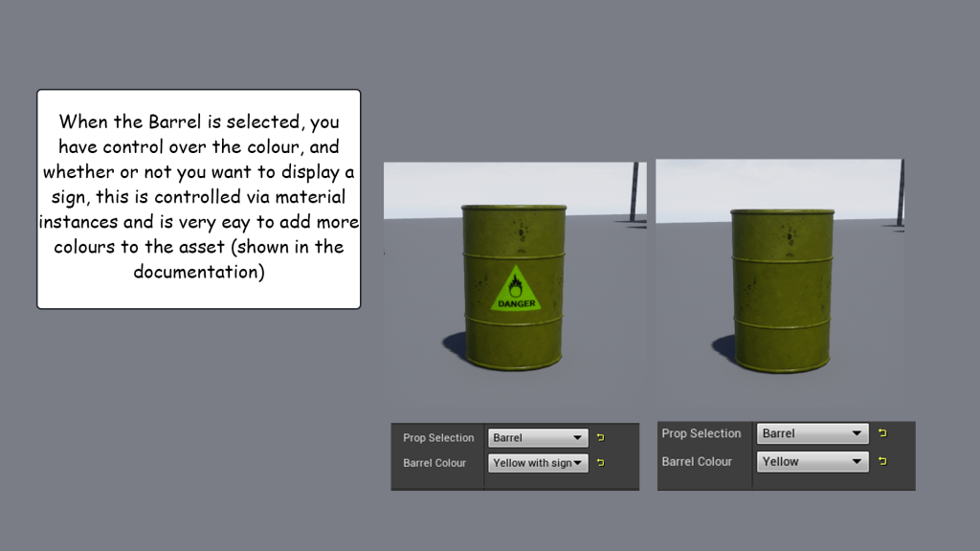Open left panel Prop Selection 'Barrel' dropdown
The width and height of the screenshot is (980, 551).
538,437
